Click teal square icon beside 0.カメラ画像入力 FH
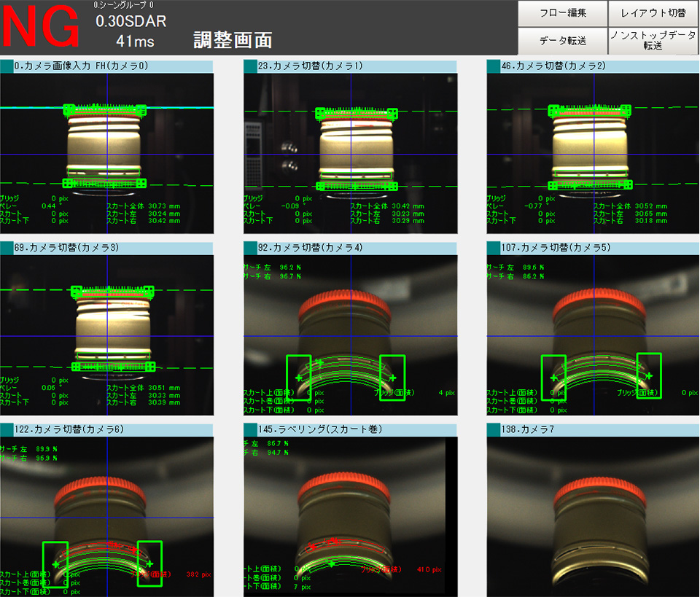This screenshot has height=597, width=700. point(7,66)
